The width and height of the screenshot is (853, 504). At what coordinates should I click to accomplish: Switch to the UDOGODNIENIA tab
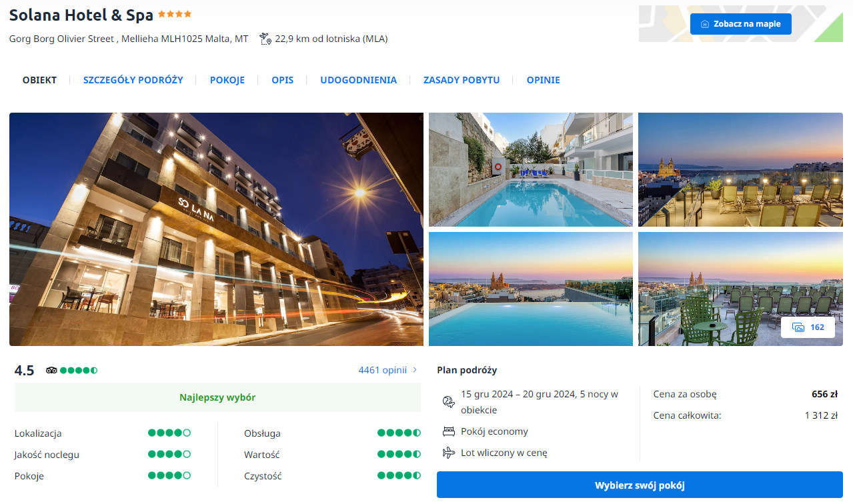pos(358,80)
